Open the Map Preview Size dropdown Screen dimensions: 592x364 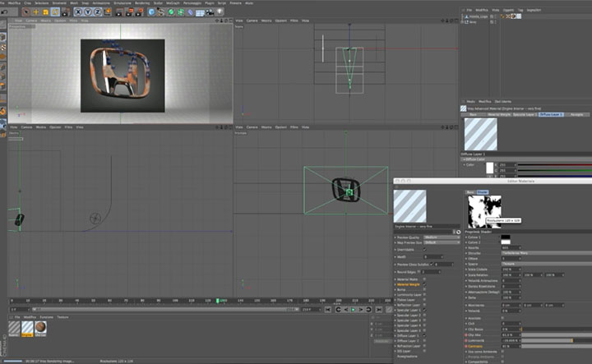click(442, 242)
